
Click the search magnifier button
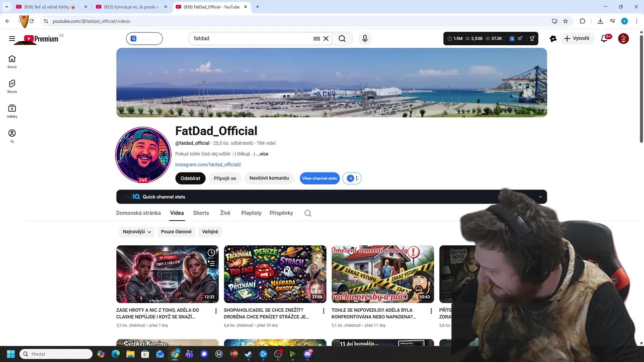point(342,39)
